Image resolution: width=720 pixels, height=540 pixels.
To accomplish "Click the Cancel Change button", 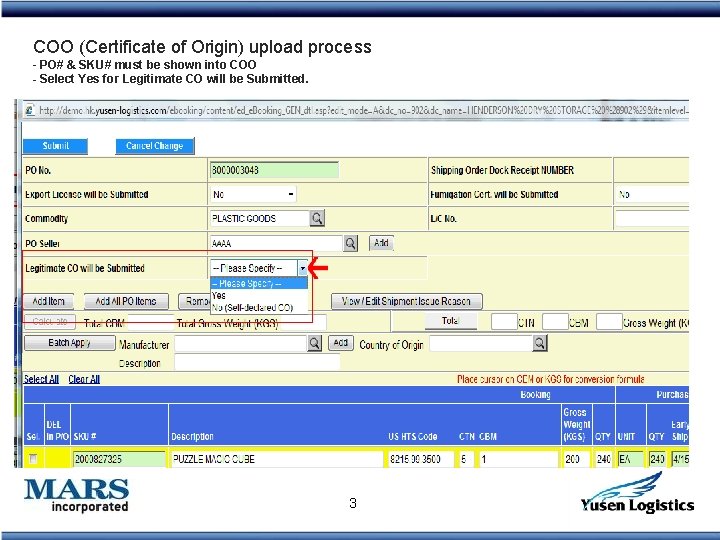I will tap(155, 146).
